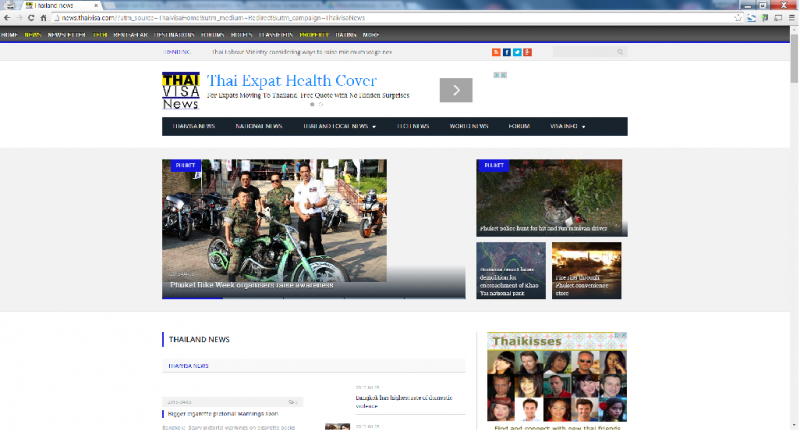Click the Phuket tag on bike photo
800x432 pixels.
186,165
